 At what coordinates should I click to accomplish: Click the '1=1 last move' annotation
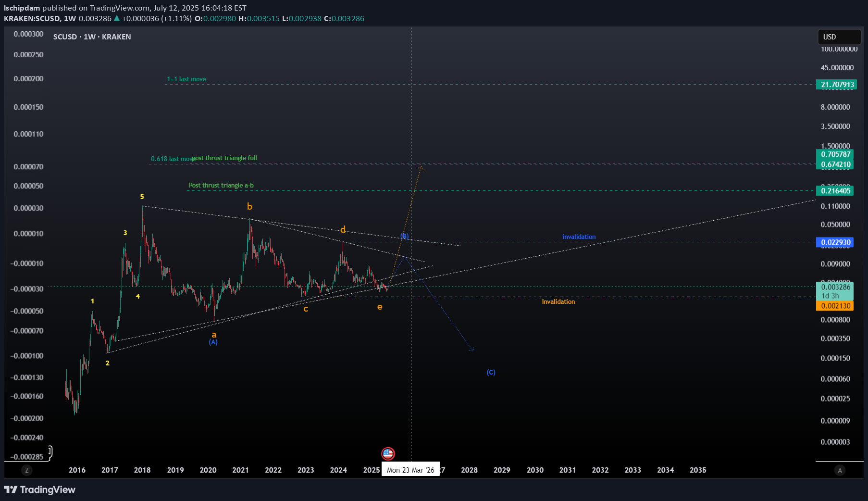point(186,79)
